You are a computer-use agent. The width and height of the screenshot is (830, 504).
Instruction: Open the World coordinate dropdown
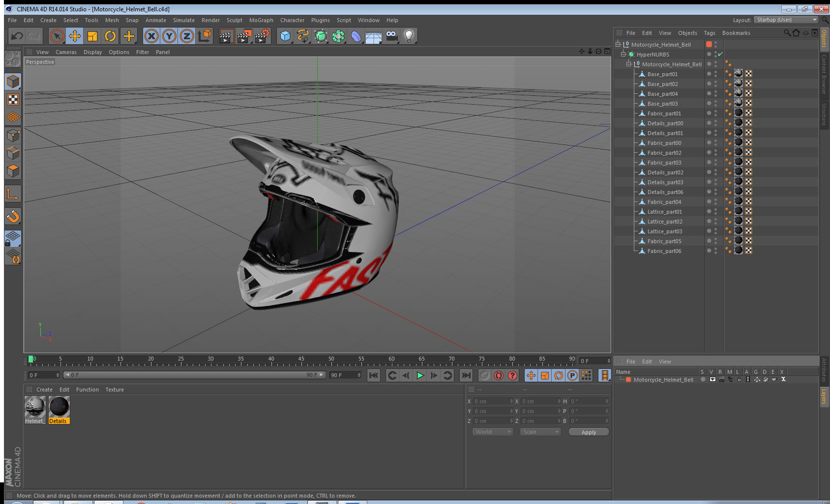click(492, 432)
